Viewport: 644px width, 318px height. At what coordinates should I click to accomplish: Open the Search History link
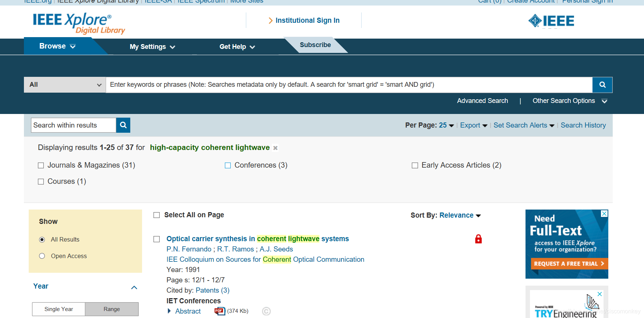click(x=583, y=125)
